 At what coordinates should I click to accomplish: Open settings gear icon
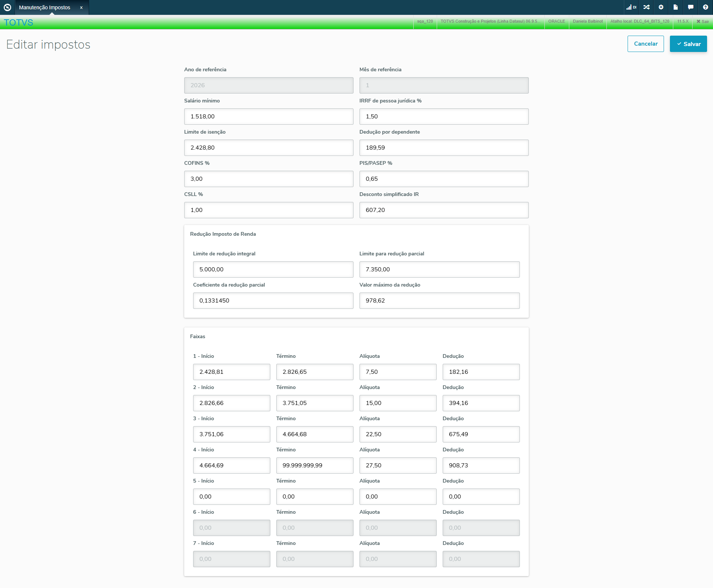[661, 7]
